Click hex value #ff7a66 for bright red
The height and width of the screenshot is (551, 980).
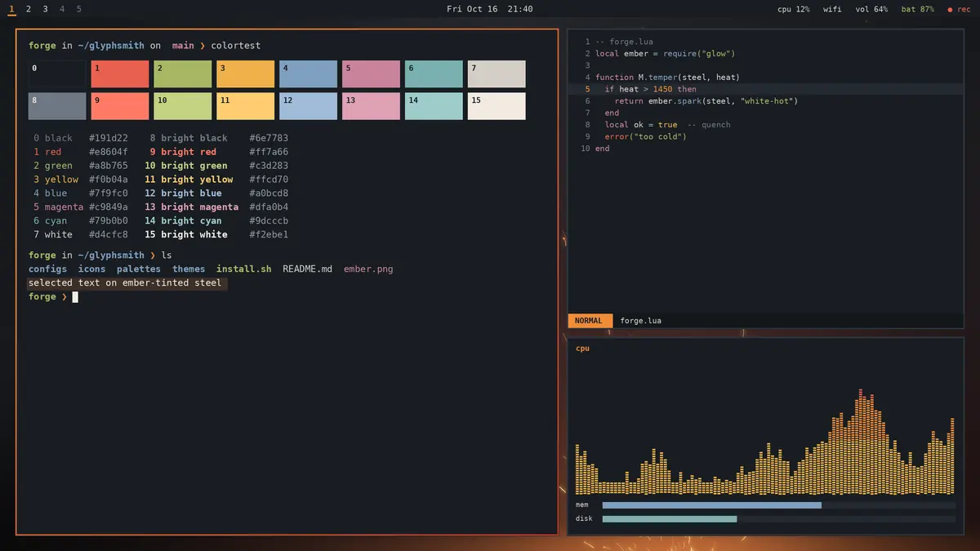[x=269, y=152]
